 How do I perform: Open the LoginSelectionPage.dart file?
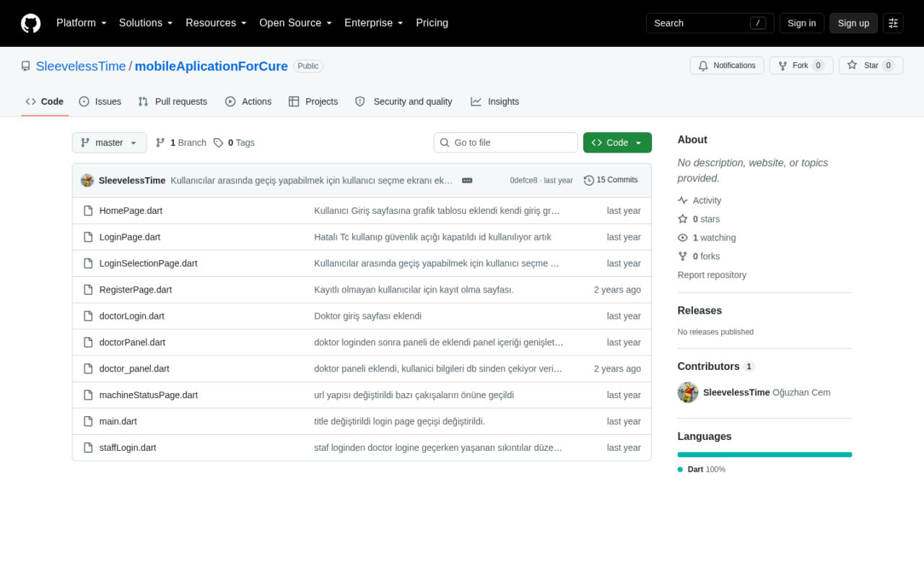(x=148, y=264)
